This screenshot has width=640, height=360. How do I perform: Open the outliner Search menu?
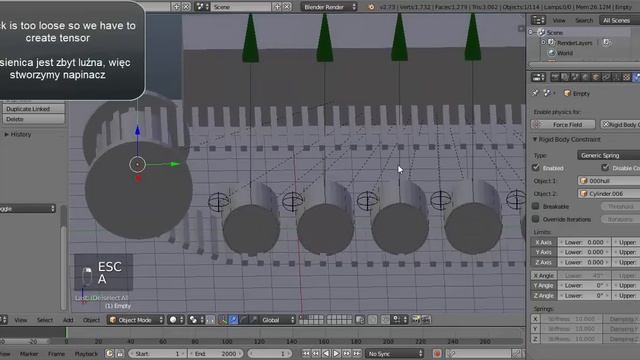pos(584,20)
